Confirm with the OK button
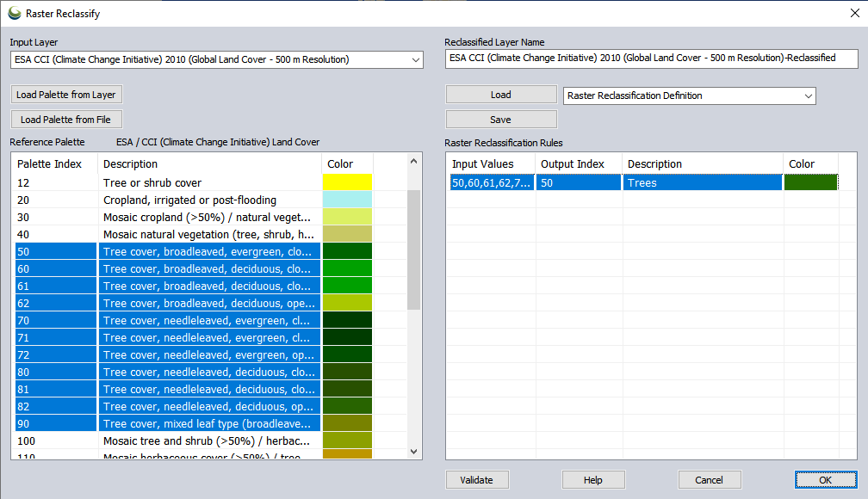The height and width of the screenshot is (499, 868). tap(825, 479)
